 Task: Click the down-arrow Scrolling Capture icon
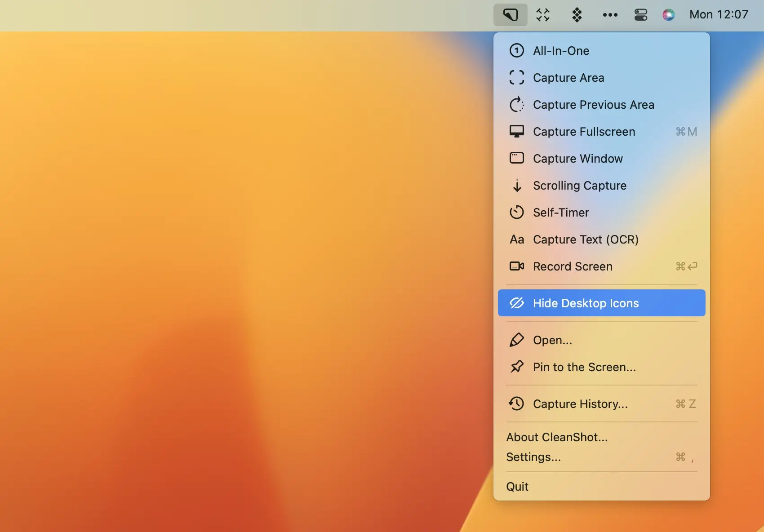coord(517,185)
